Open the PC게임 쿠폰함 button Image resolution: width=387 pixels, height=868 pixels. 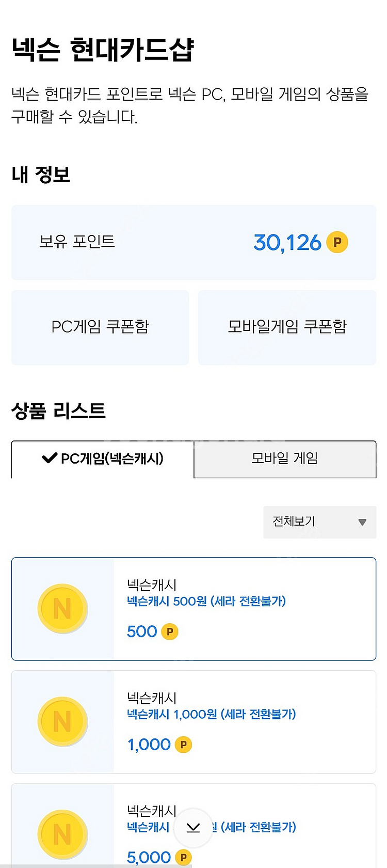(100, 327)
